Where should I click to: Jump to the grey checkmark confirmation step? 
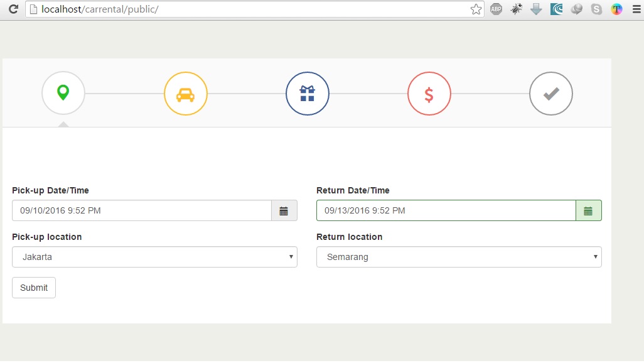pyautogui.click(x=550, y=94)
